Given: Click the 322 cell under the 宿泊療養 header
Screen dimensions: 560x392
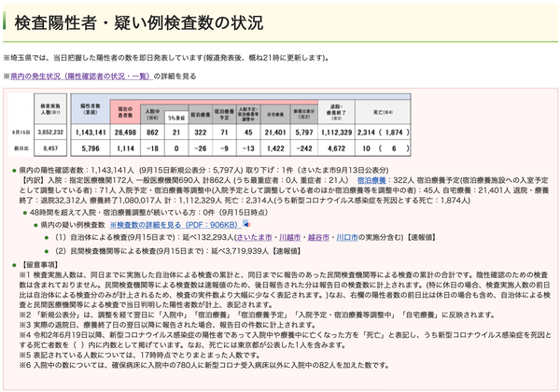Looking at the screenshot, I should [201, 133].
